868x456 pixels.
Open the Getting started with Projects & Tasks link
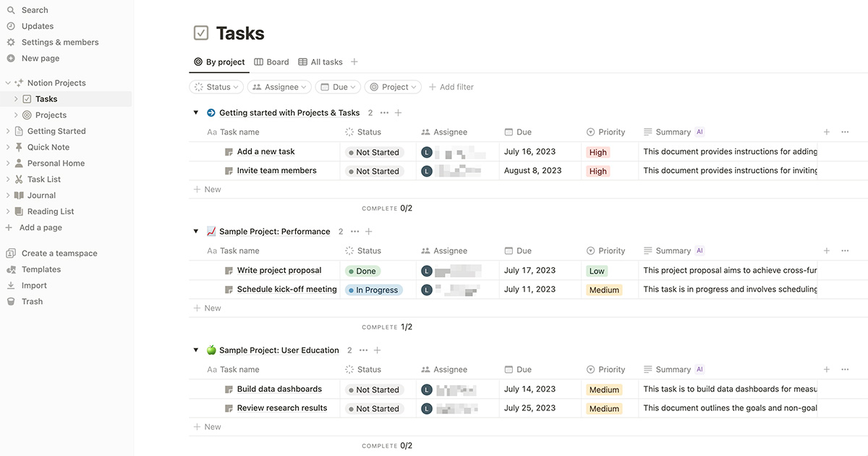(x=289, y=113)
